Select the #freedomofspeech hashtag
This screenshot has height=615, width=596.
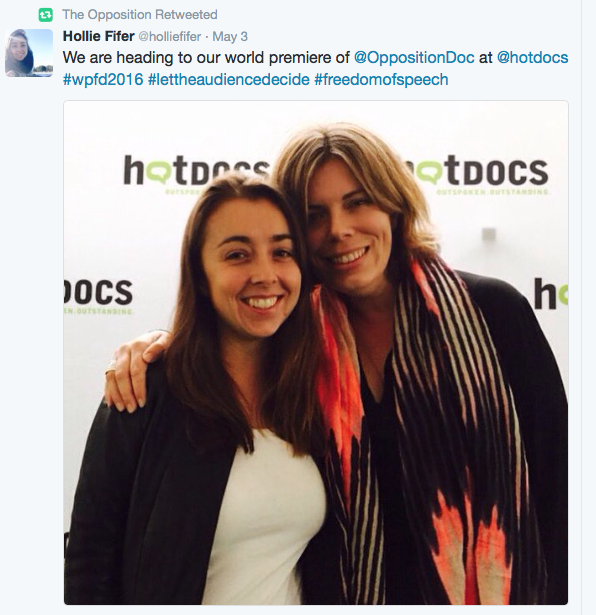click(381, 80)
